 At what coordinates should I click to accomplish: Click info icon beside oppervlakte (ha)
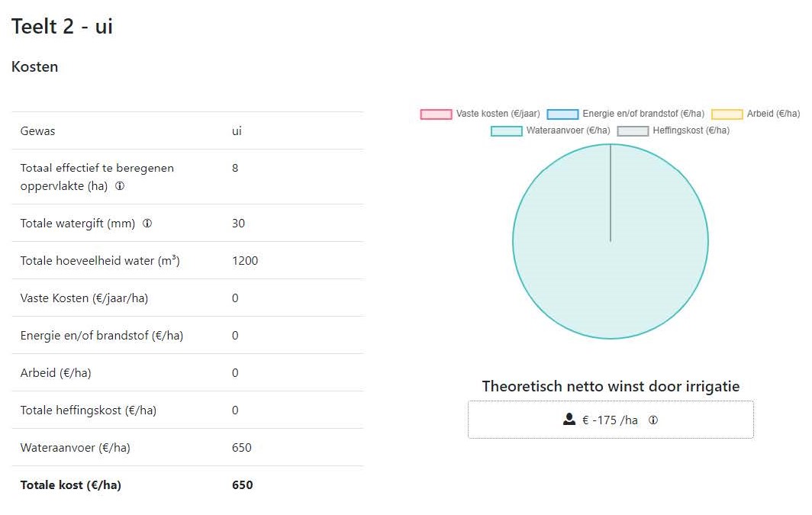pyautogui.click(x=120, y=187)
